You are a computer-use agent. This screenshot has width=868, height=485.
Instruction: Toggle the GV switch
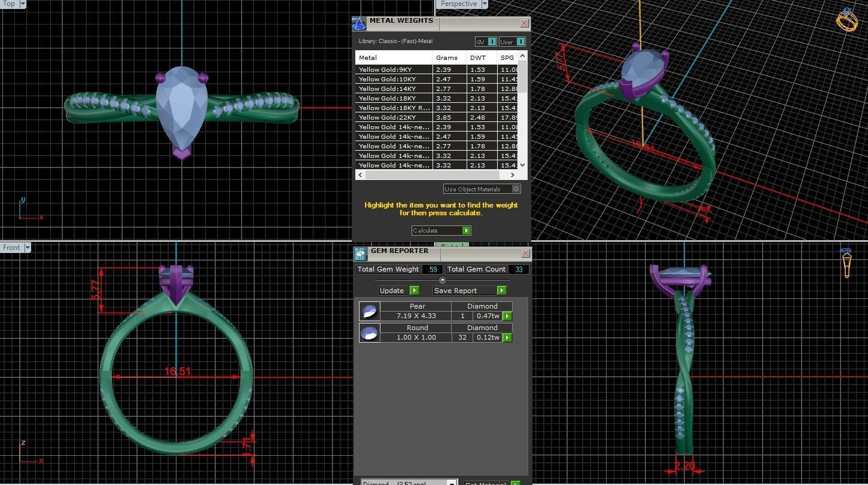tap(492, 42)
